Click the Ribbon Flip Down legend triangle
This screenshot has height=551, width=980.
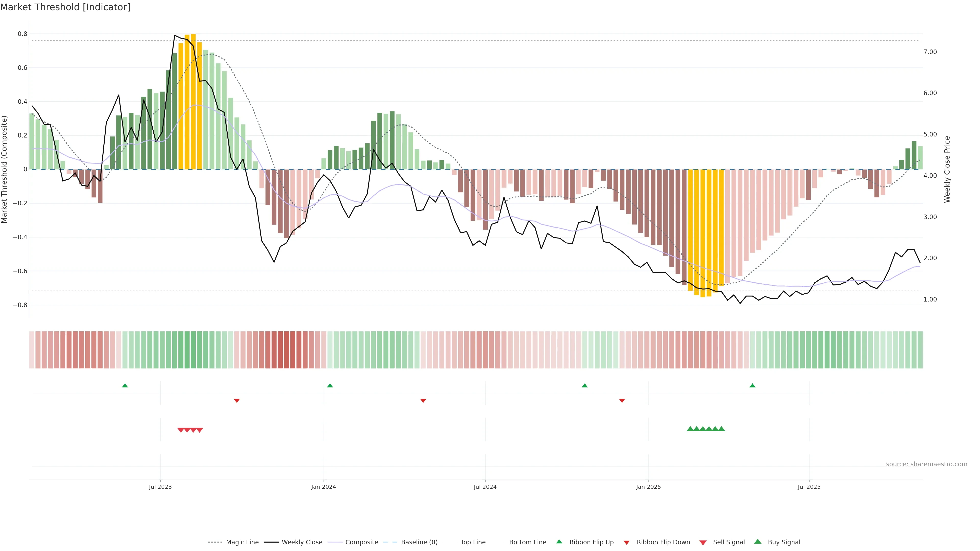(627, 542)
